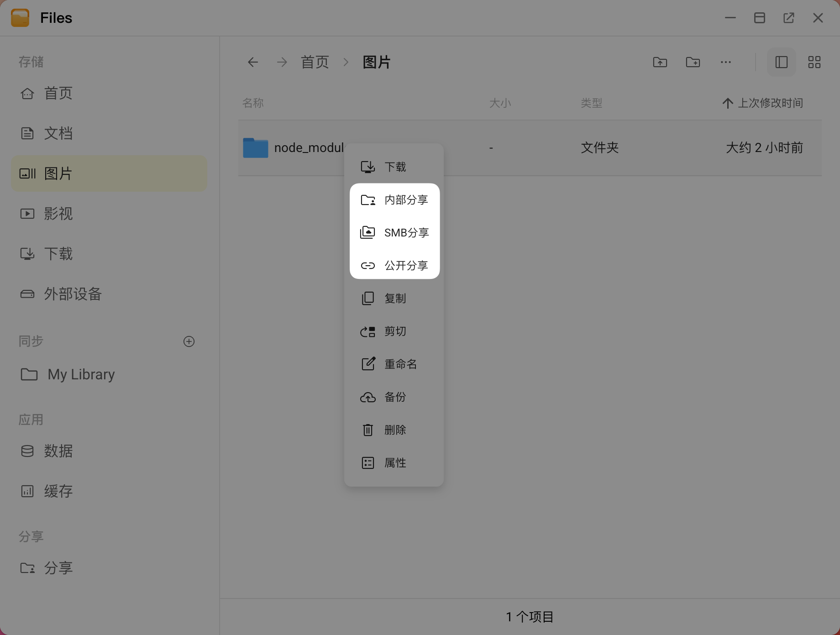The image size is (840, 635).
Task: Click the upload folder toolbar icon
Action: 660,62
